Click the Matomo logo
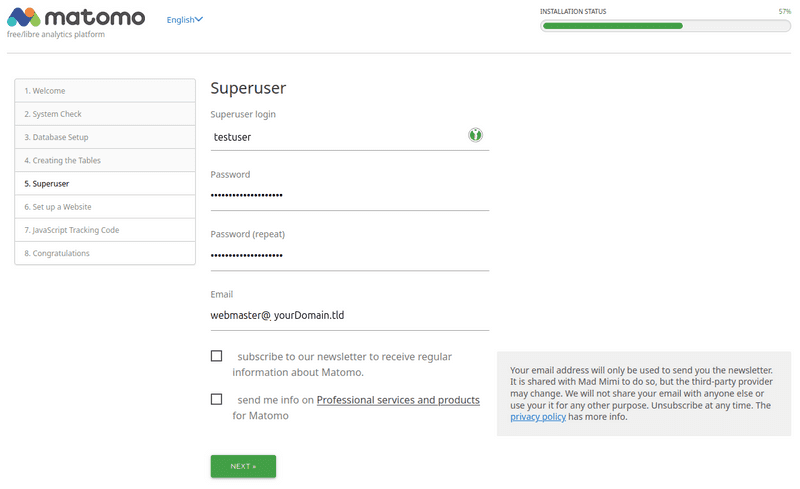800x489 pixels. click(x=76, y=19)
